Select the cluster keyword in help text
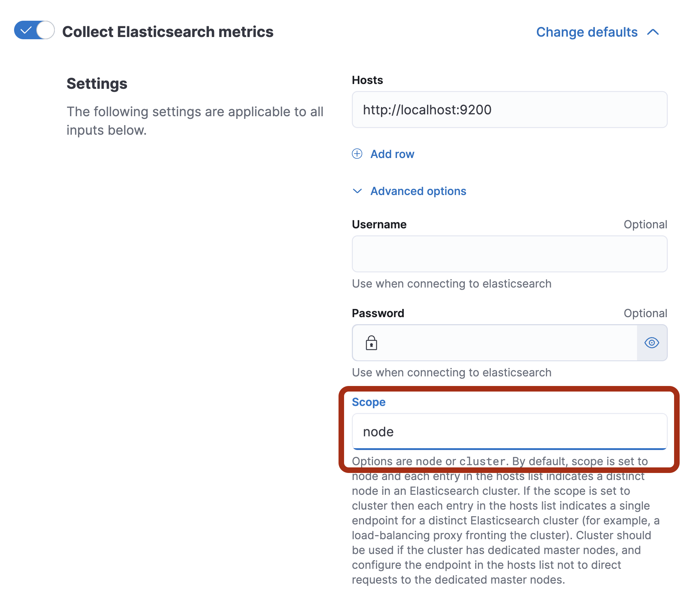The height and width of the screenshot is (601, 700). click(481, 461)
